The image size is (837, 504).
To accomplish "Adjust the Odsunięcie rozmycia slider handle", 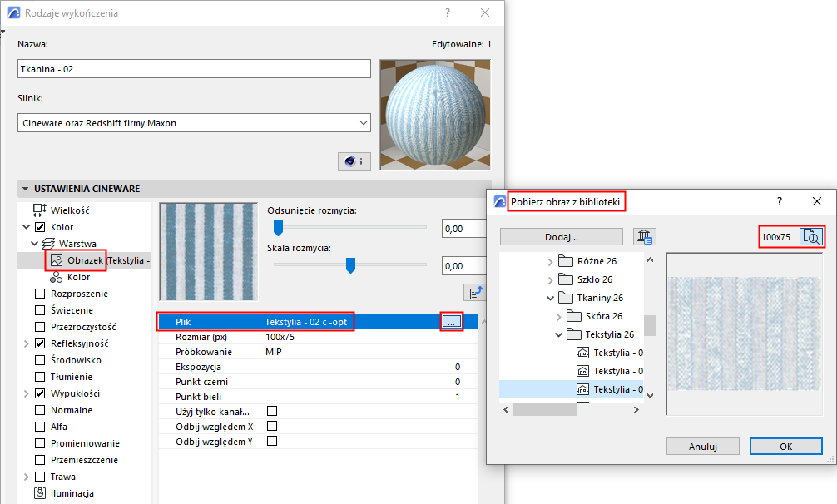I will point(278,228).
